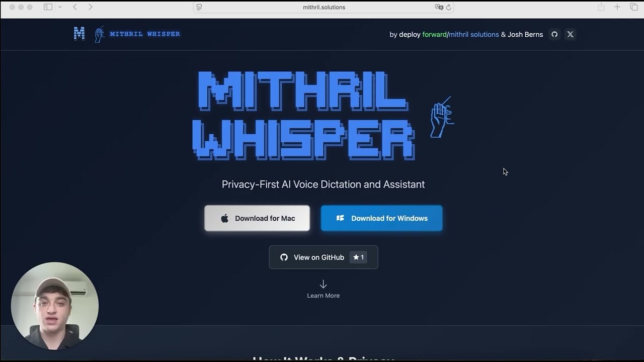Open the Josh Berns link
The height and width of the screenshot is (362, 644).
pos(525,35)
